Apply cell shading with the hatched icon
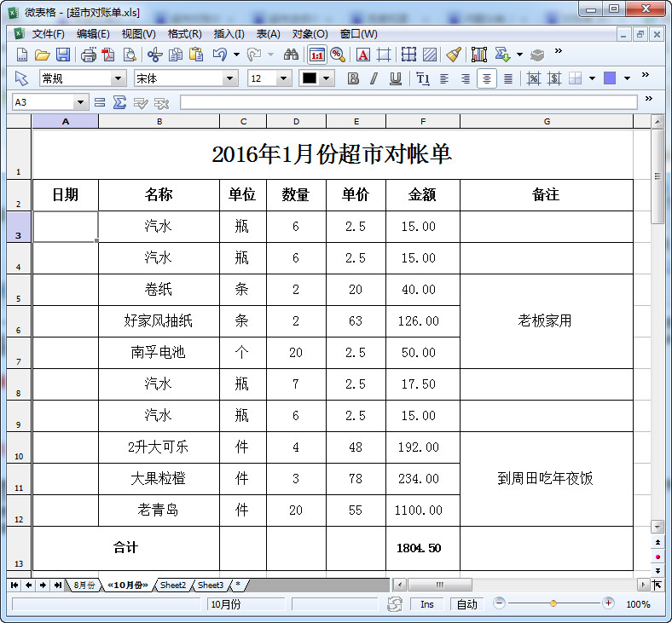Viewport: 672px width, 623px height. (430, 55)
